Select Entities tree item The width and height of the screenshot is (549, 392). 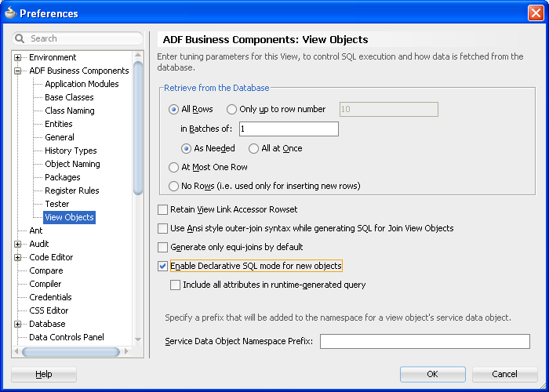[x=59, y=124]
